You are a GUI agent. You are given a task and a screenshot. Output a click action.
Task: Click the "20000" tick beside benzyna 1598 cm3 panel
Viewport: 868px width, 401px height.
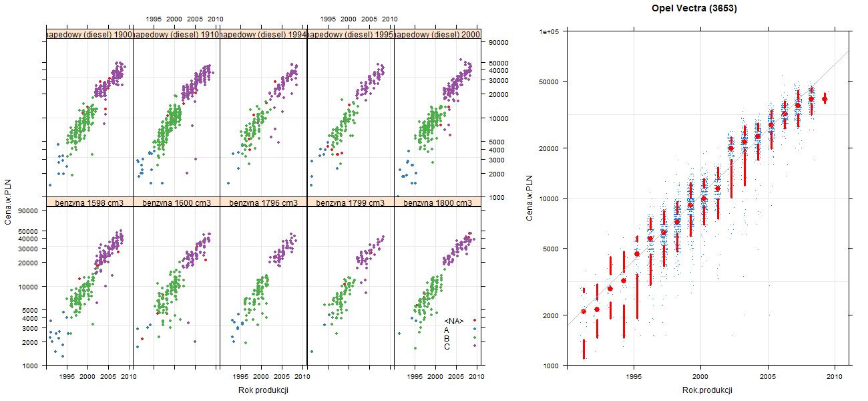(28, 263)
